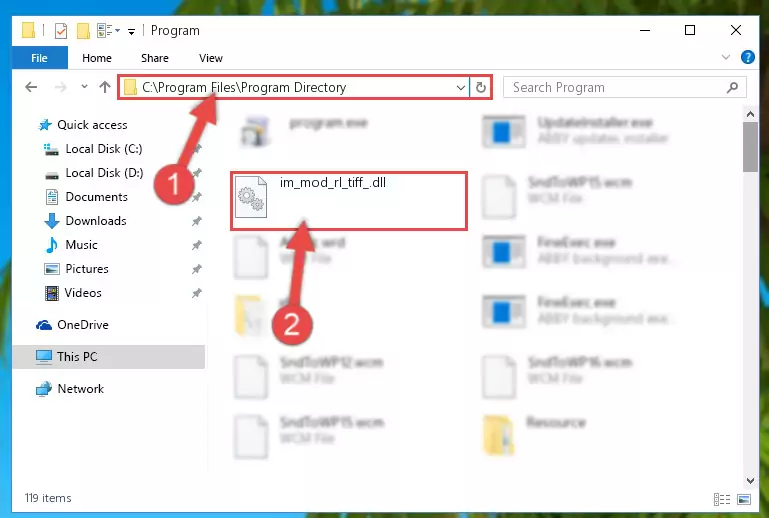Viewport: 769px width, 518px height.
Task: Click the vertical scrollbar thumb
Action: click(x=750, y=147)
